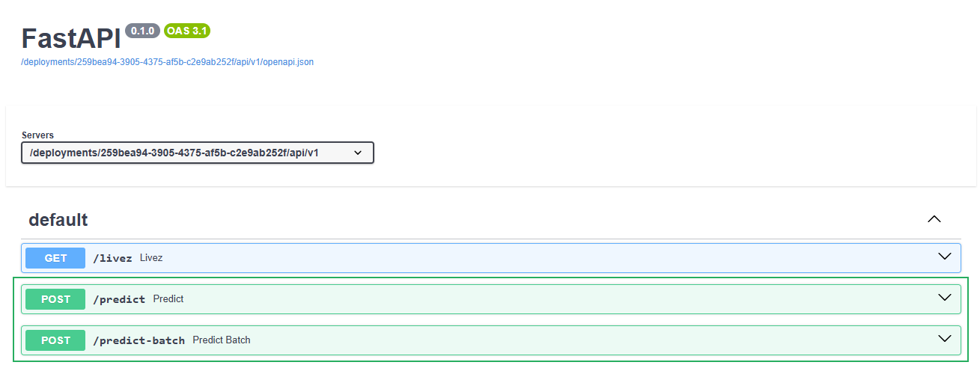The height and width of the screenshot is (374, 980).
Task: Collapse the default section with its chevron
Action: 934,219
